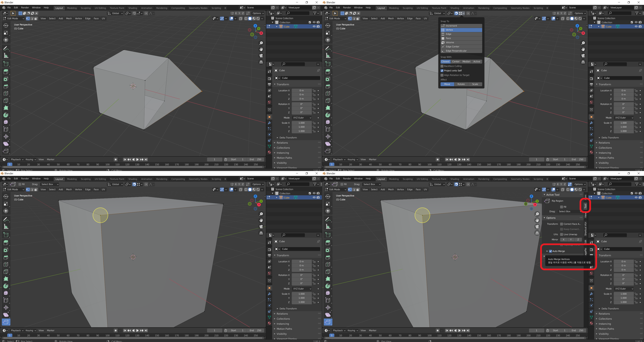Select Smooth tool in bottom-left window
Viewport: 644px width, 342px height.
pos(6,293)
